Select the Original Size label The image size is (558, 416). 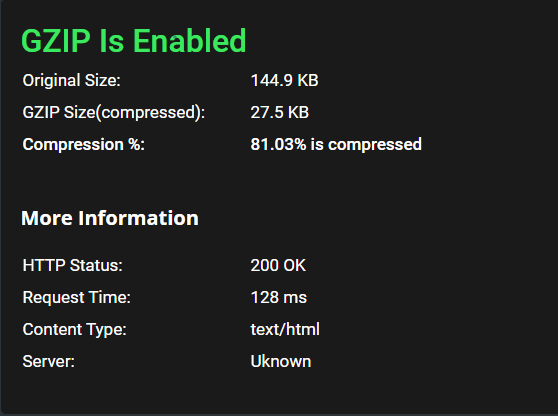72,80
